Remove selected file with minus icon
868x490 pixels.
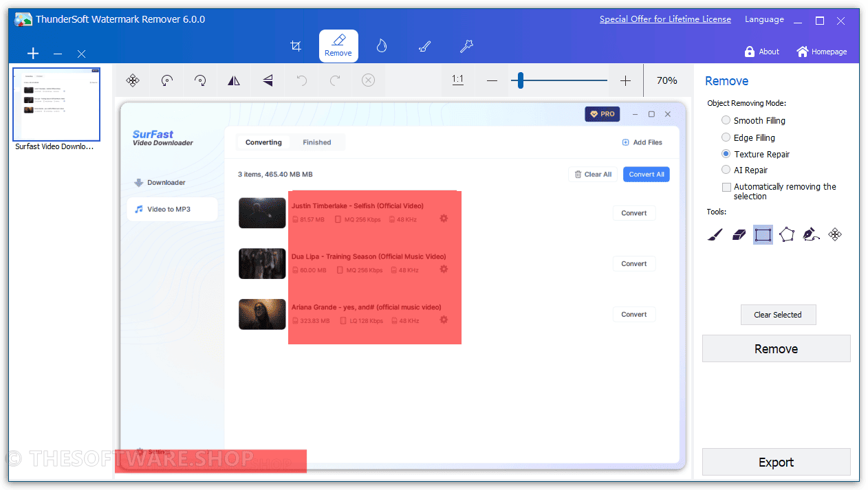click(x=58, y=54)
